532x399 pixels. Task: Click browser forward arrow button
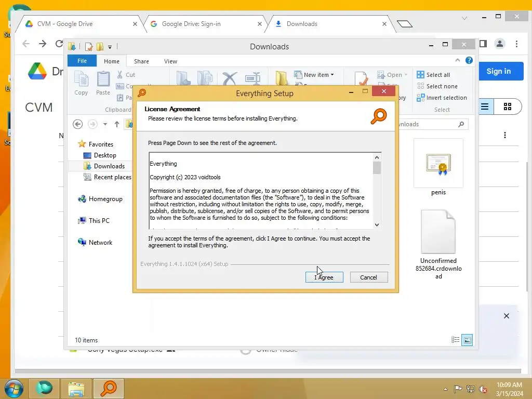click(x=43, y=44)
